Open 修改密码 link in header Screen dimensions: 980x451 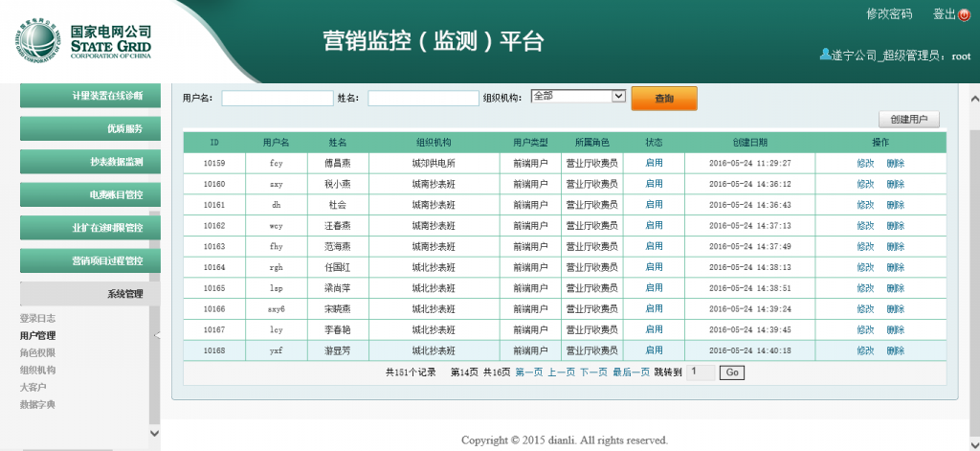(889, 14)
